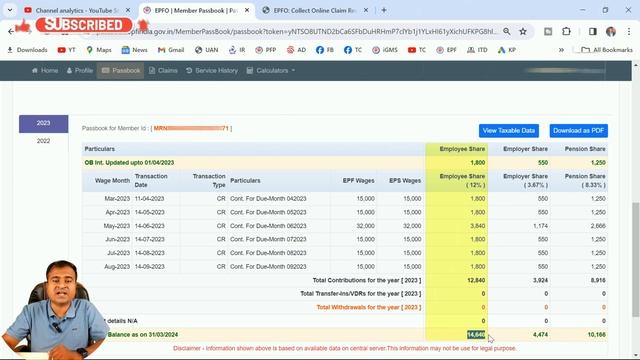The image size is (640, 360).
Task: Open the AD bookmark
Action: tap(296, 50)
